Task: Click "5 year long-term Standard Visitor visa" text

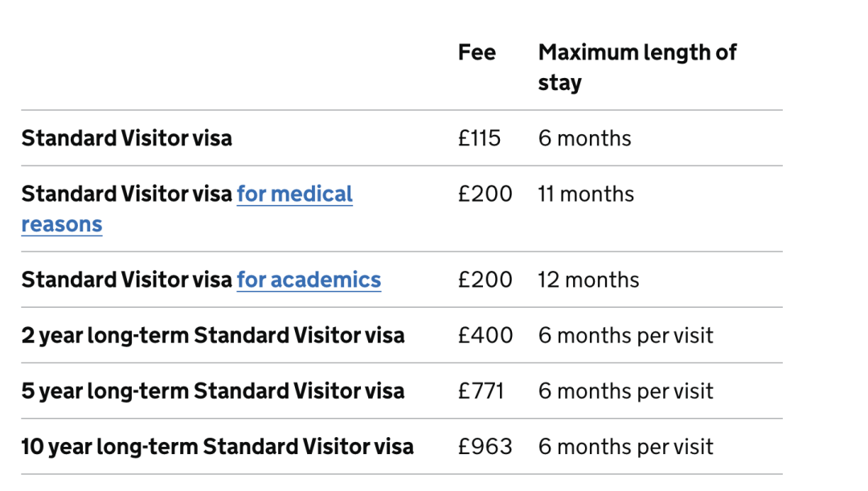Action: pos(213,391)
